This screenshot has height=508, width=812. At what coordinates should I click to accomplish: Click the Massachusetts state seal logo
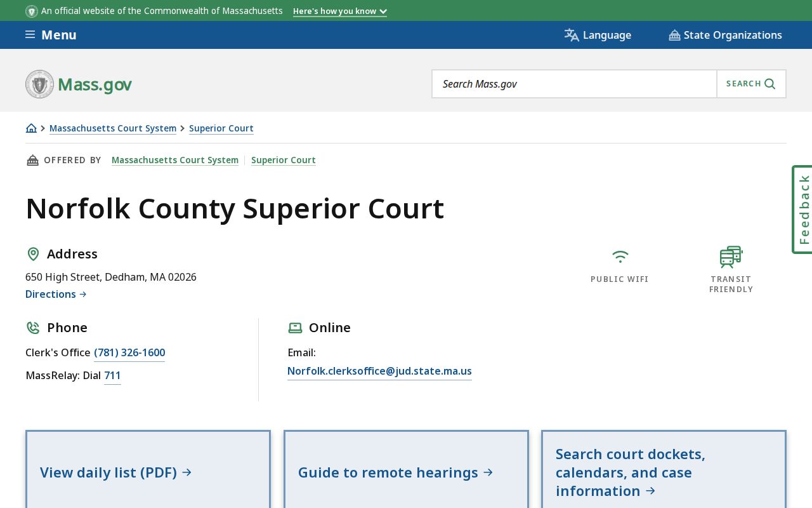39,84
